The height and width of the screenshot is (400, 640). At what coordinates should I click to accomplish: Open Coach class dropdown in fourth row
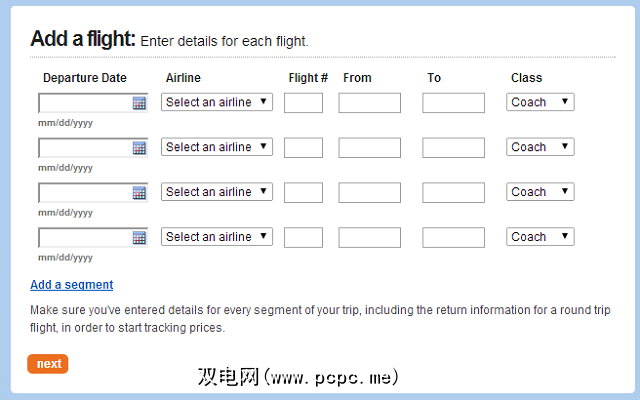[x=540, y=237]
